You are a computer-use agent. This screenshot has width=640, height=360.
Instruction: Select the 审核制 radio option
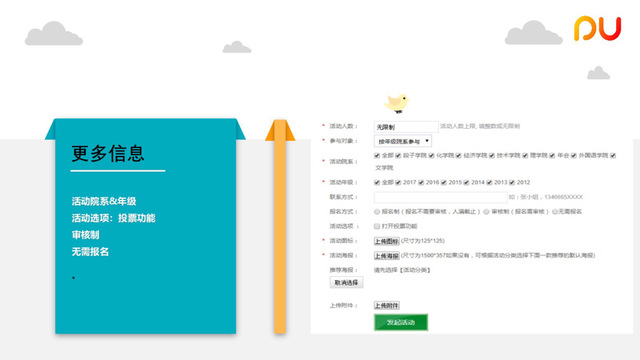click(486, 212)
